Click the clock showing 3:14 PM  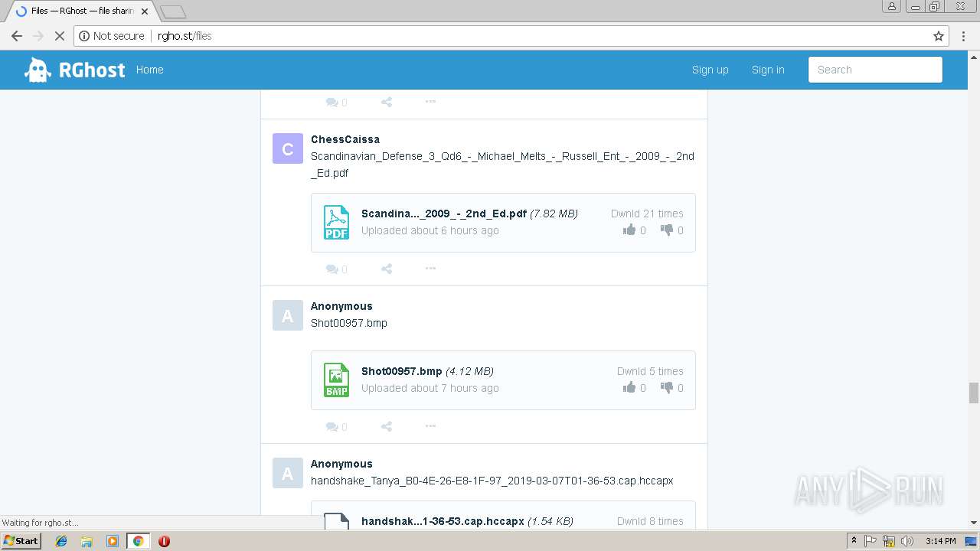click(x=941, y=541)
